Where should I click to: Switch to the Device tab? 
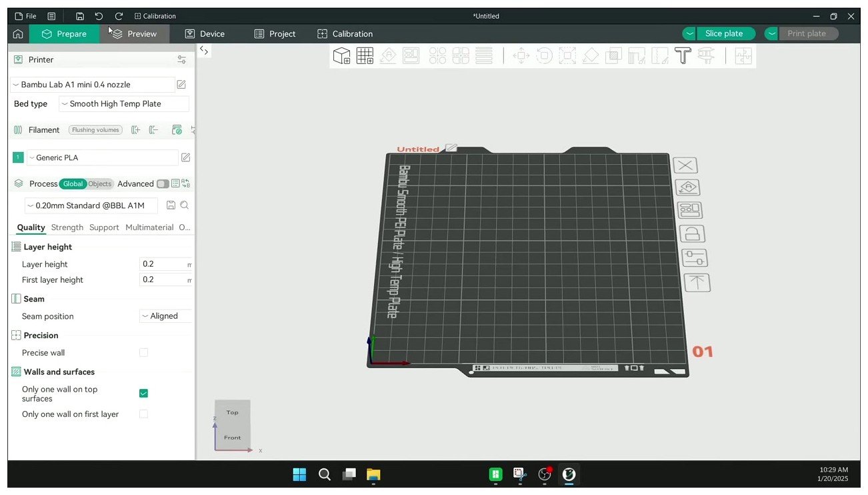205,34
